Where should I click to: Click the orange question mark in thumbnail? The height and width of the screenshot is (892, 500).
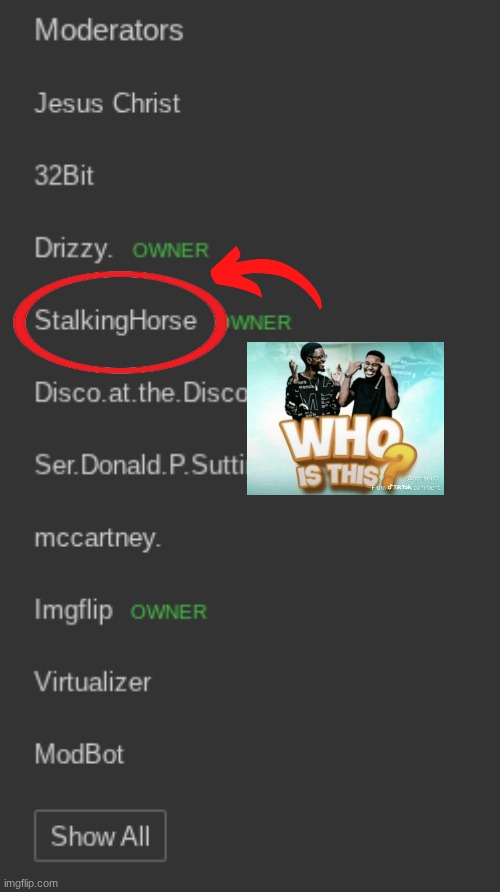400,466
